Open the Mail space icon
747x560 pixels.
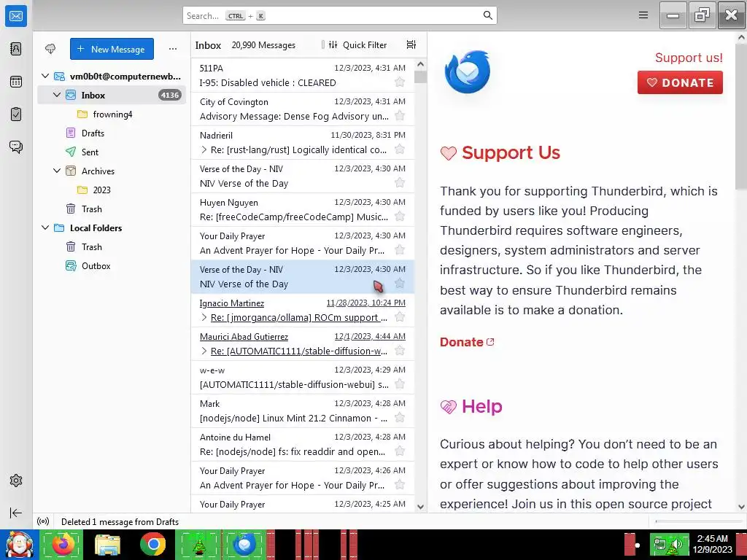pos(16,16)
